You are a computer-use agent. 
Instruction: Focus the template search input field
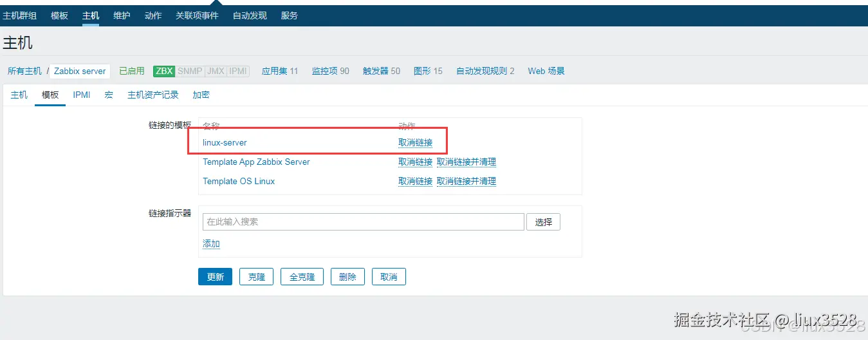[x=364, y=222]
